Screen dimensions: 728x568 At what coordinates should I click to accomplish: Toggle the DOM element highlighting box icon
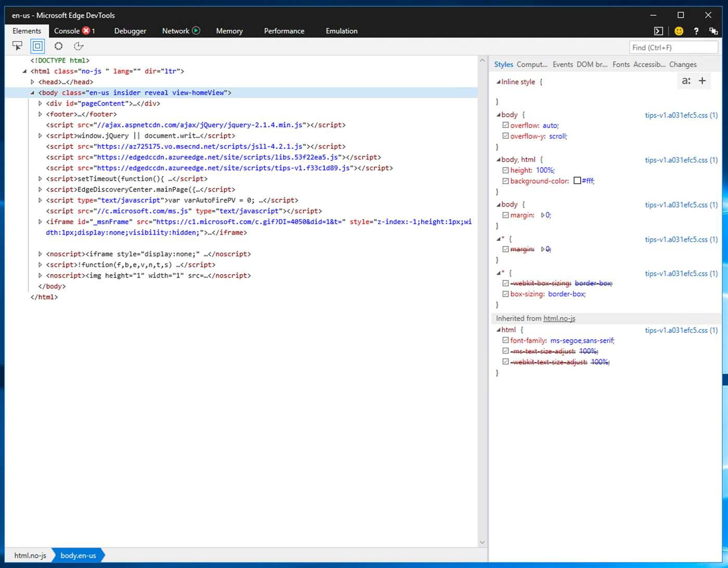point(37,46)
